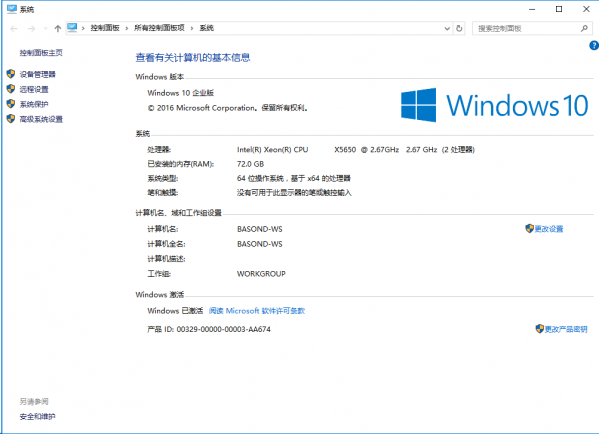Viewport: 599px width, 434px height.
Task: Select 没有可用于此显示器的笔或触控输入 text
Action: pos(294,193)
